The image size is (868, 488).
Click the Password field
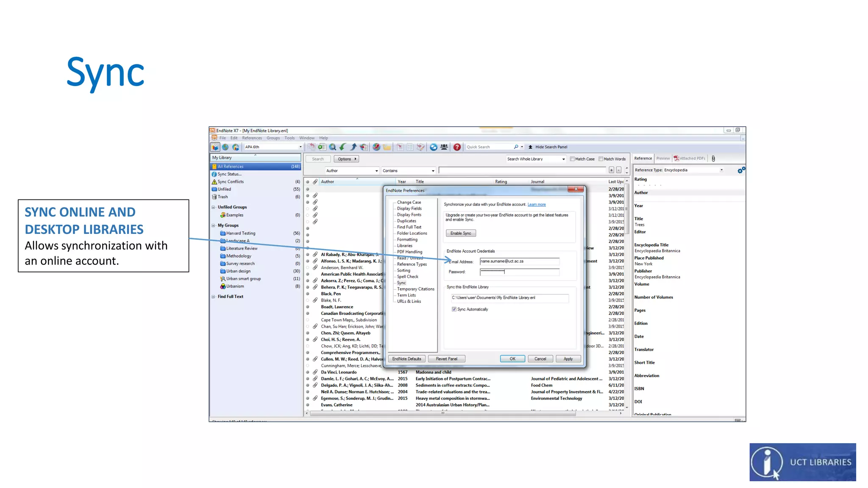tap(519, 272)
